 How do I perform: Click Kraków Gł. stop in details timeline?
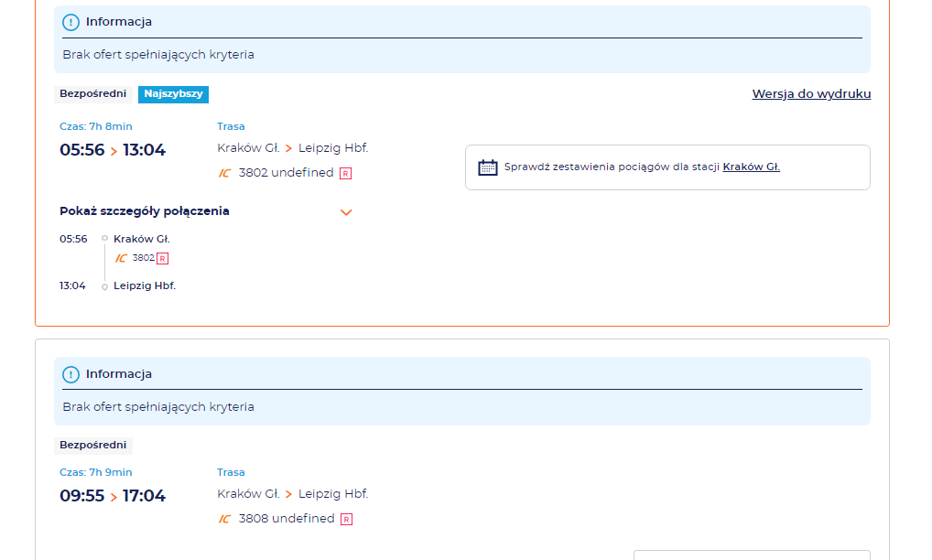[142, 240]
